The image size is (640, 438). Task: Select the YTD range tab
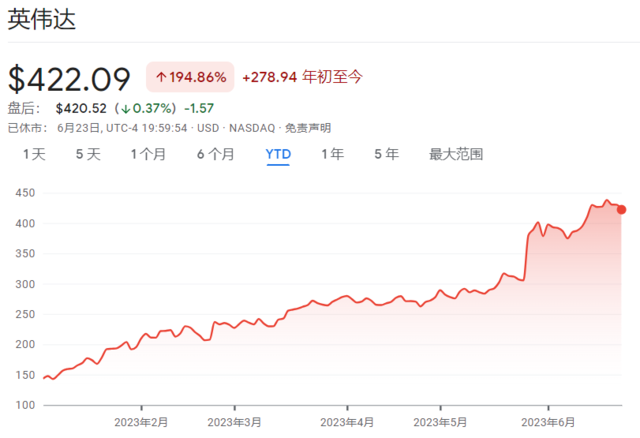coord(278,154)
